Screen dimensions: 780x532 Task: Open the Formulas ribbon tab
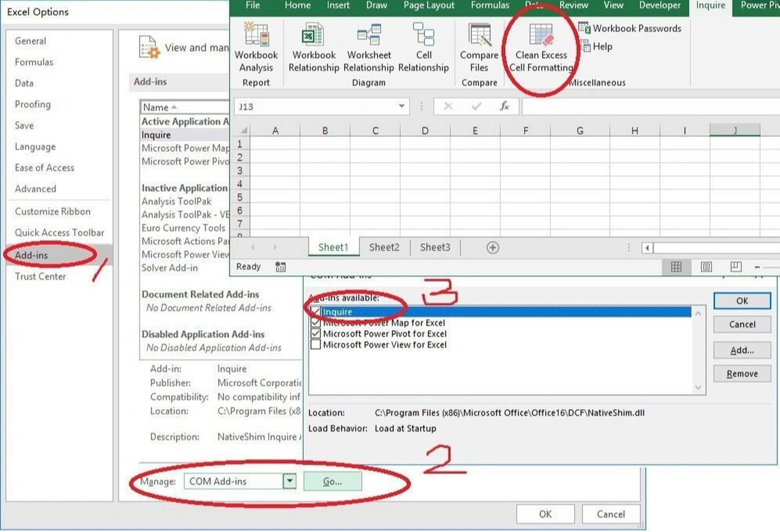coord(490,5)
